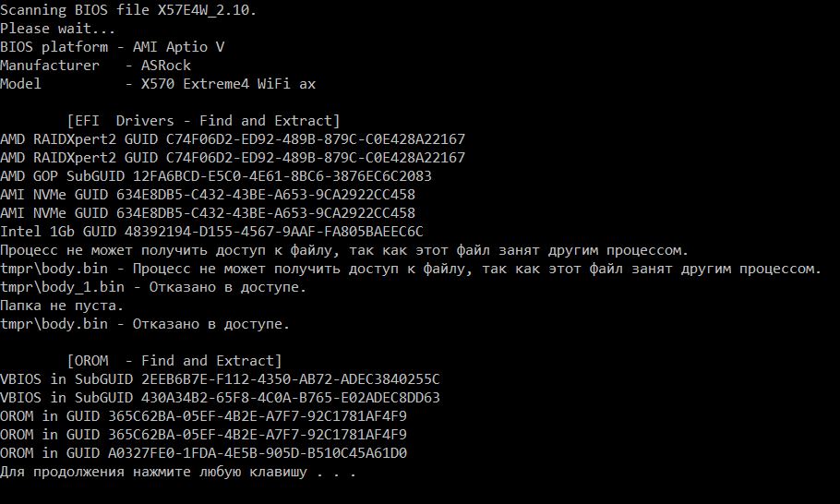Click the Manufacturer ASRock line
The image size is (840, 504).
click(96, 66)
